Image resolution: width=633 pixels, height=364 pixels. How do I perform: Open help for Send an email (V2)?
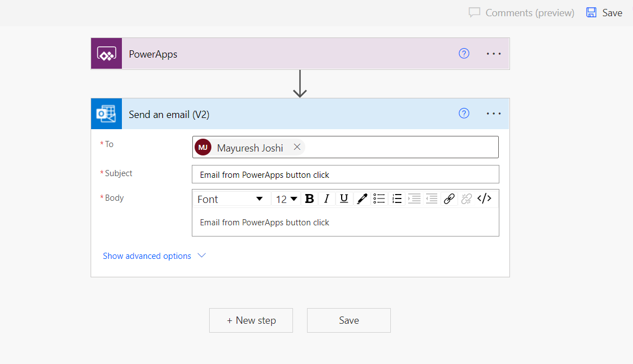(x=464, y=113)
